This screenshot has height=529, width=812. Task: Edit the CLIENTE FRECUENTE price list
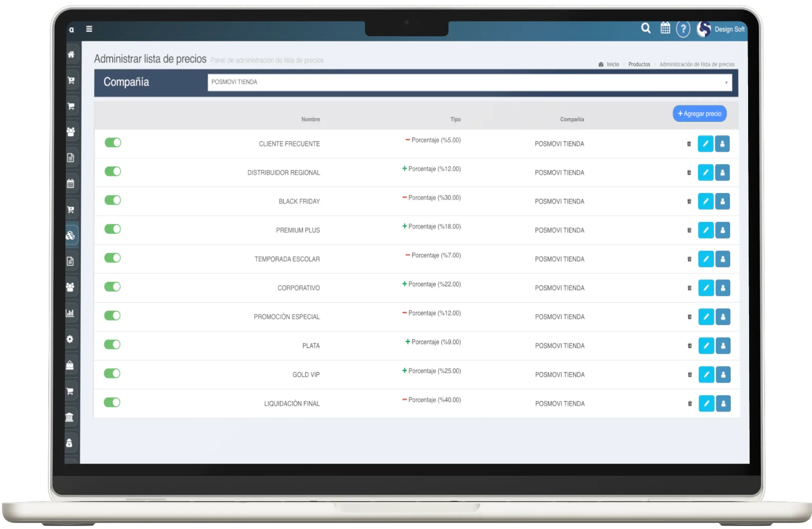(x=705, y=144)
